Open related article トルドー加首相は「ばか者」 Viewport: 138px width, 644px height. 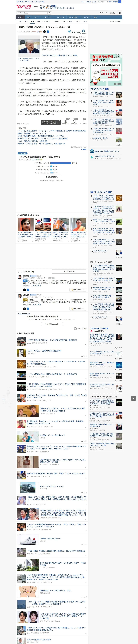coord(33,141)
